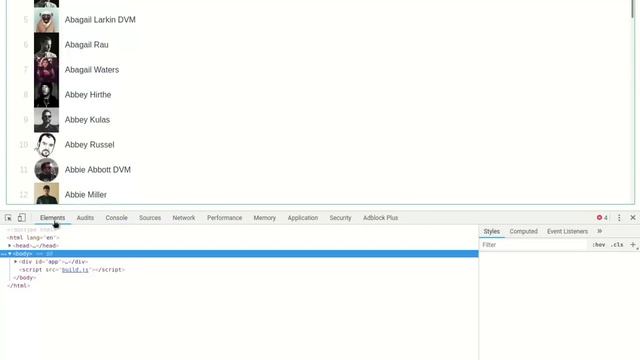The image size is (640, 360).
Task: Select the closing body tag line
Action: coord(24,278)
